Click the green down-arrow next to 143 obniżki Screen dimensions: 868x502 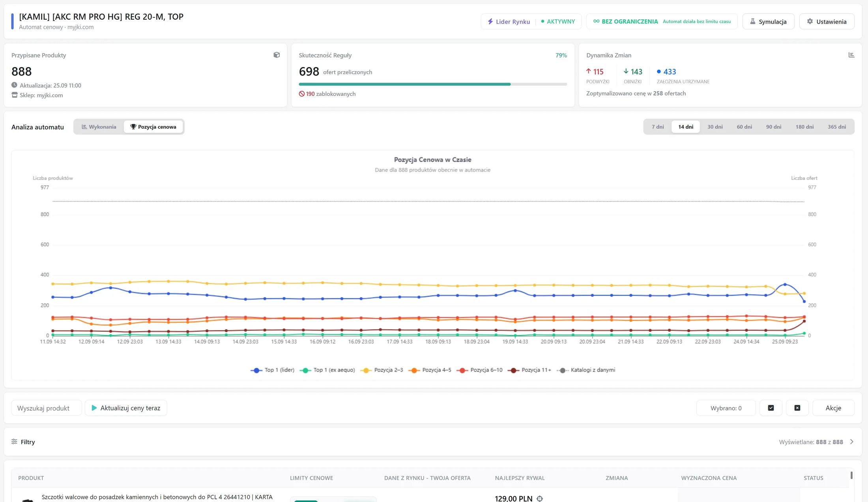(x=626, y=71)
